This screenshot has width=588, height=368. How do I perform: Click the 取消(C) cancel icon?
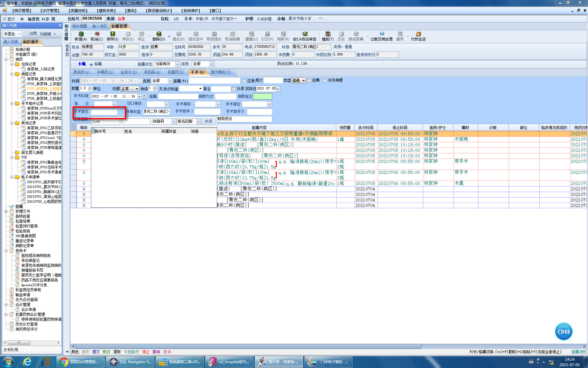click(97, 34)
